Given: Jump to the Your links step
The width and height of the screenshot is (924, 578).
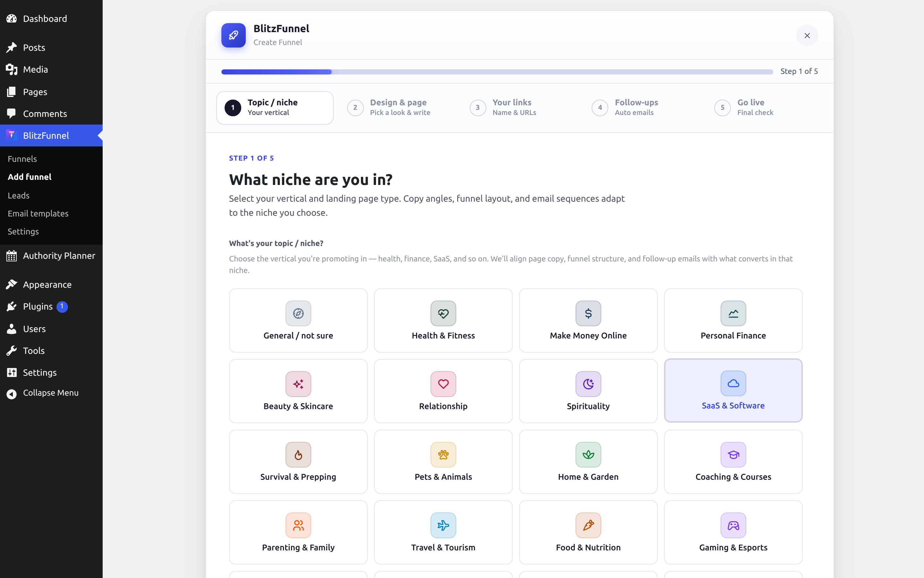Looking at the screenshot, I should tap(519, 108).
